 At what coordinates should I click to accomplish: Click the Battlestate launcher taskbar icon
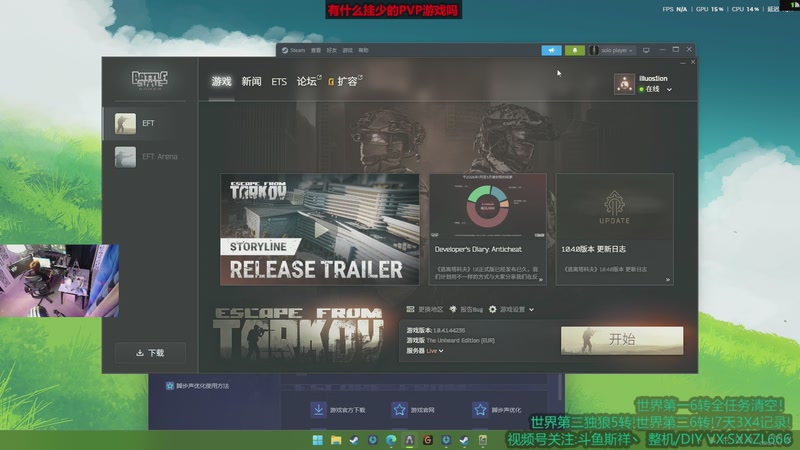tap(409, 440)
